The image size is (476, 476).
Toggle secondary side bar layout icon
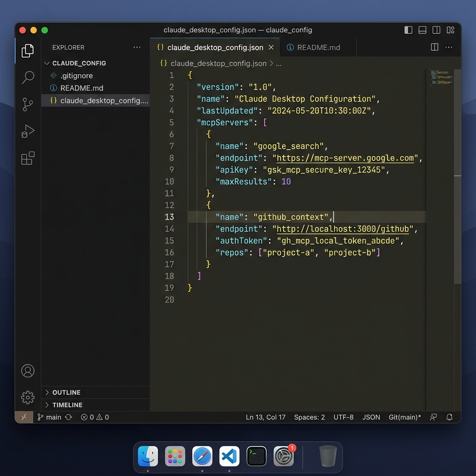pos(436,30)
